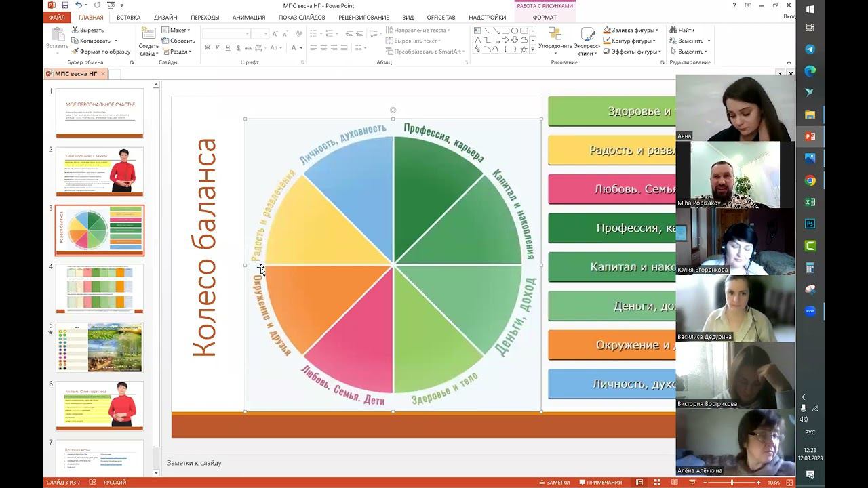This screenshot has height=488, width=868.
Task: Select the oval shape in shapes gallery
Action: coord(515,30)
